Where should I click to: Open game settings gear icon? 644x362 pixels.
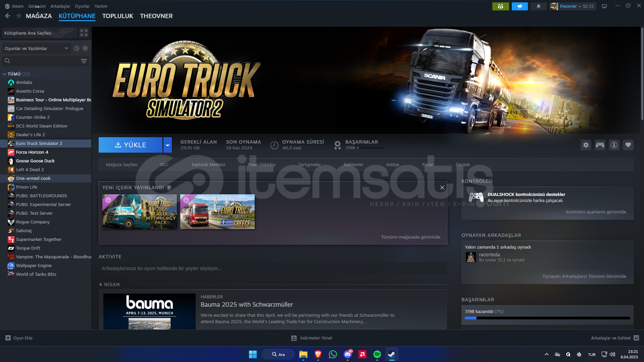586,145
